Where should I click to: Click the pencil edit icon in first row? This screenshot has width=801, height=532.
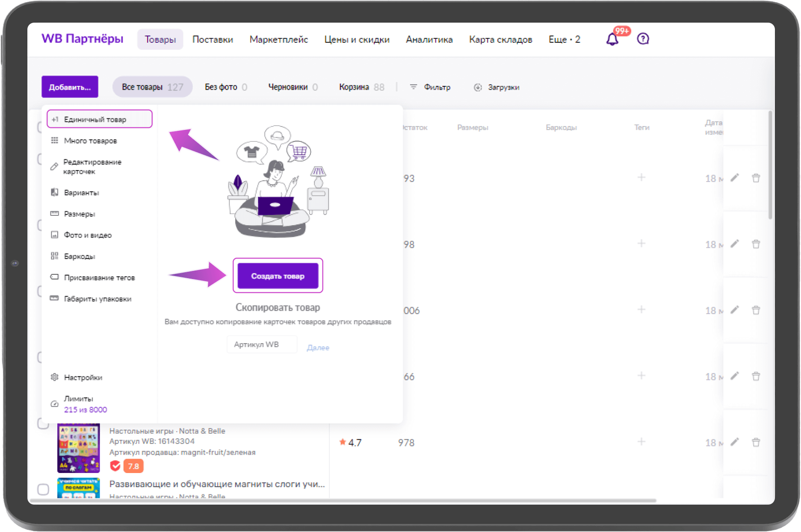point(735,178)
